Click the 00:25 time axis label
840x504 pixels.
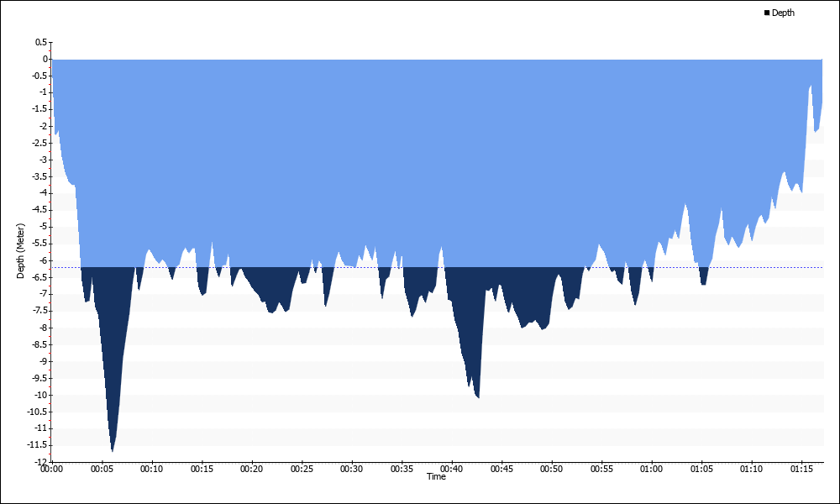[x=302, y=469]
